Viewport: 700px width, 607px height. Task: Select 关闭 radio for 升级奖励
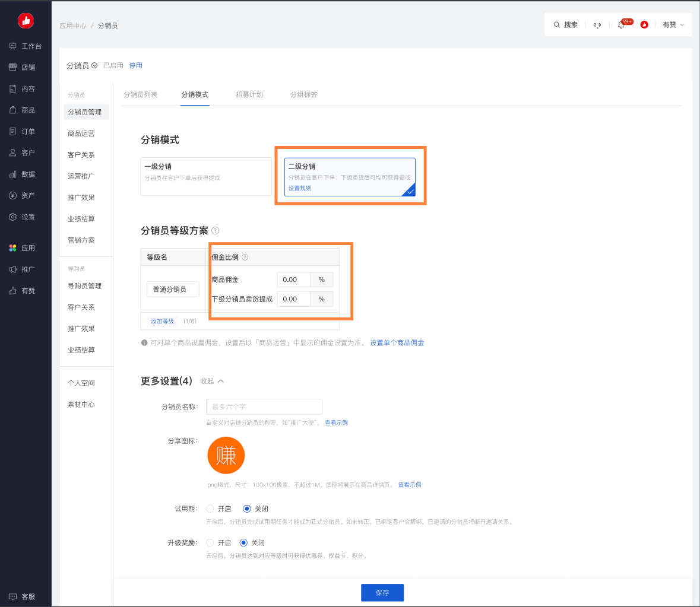pyautogui.click(x=243, y=543)
